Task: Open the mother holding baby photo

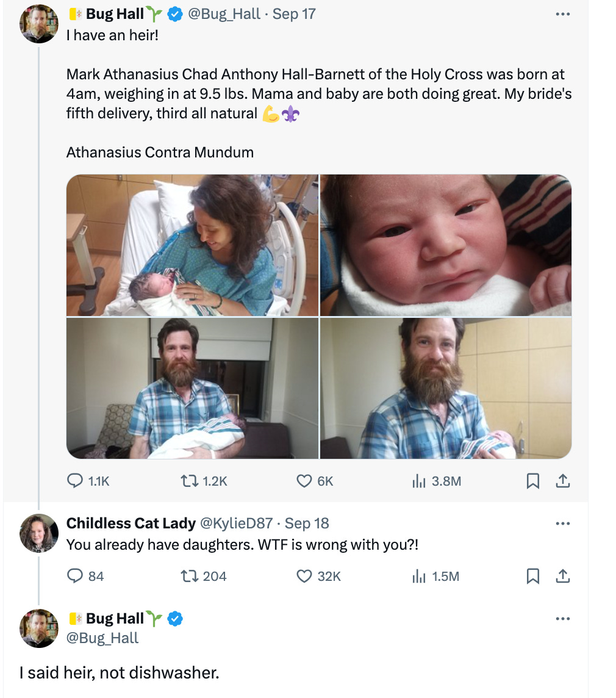Action: 192,245
